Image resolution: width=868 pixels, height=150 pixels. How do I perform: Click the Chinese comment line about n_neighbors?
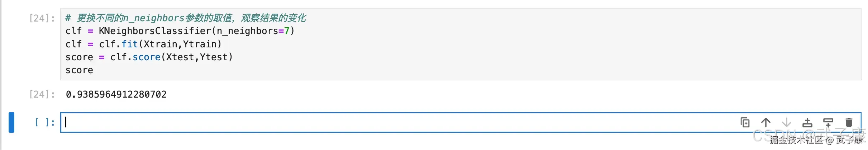186,18
